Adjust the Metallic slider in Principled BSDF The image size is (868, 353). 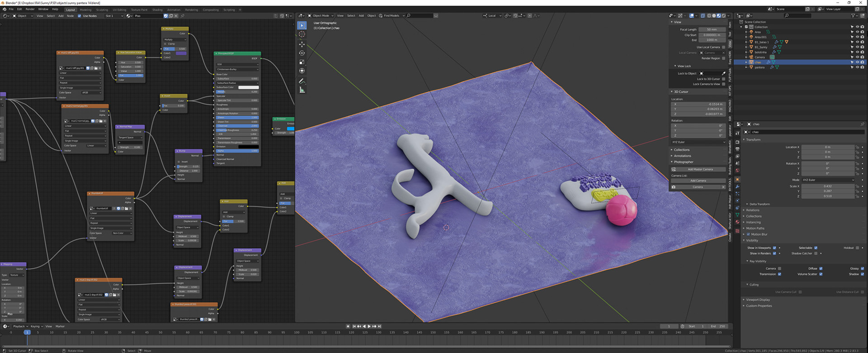point(237,91)
